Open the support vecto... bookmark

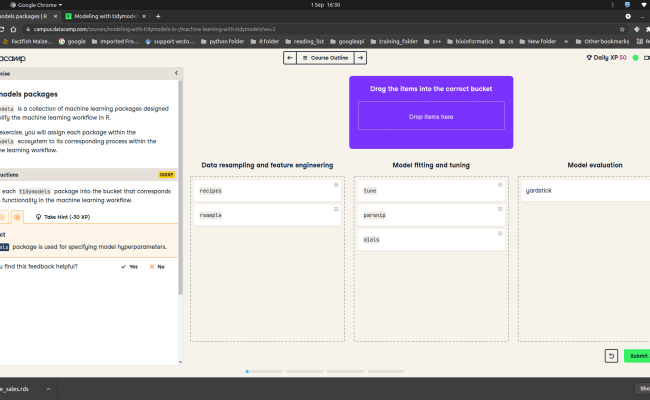(x=170, y=41)
